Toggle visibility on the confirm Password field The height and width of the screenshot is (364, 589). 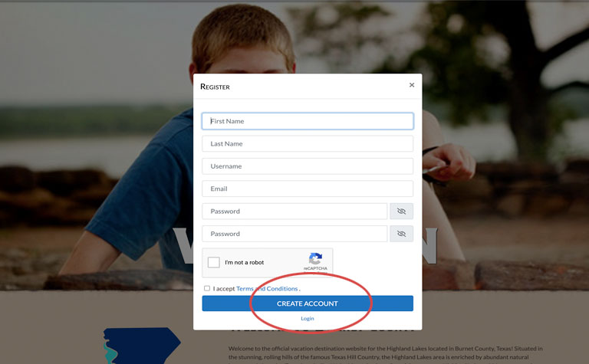[401, 234]
